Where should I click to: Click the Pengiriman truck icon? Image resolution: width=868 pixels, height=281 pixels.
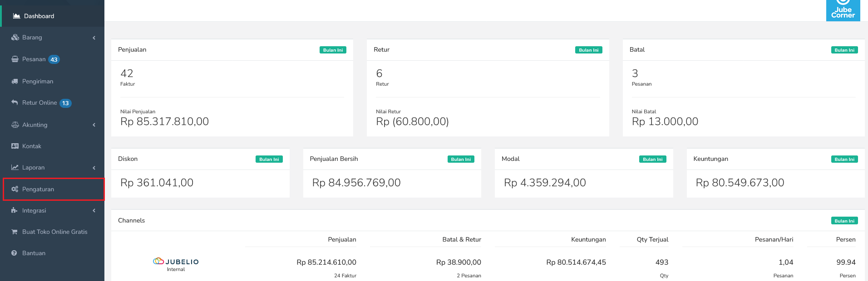(15, 82)
